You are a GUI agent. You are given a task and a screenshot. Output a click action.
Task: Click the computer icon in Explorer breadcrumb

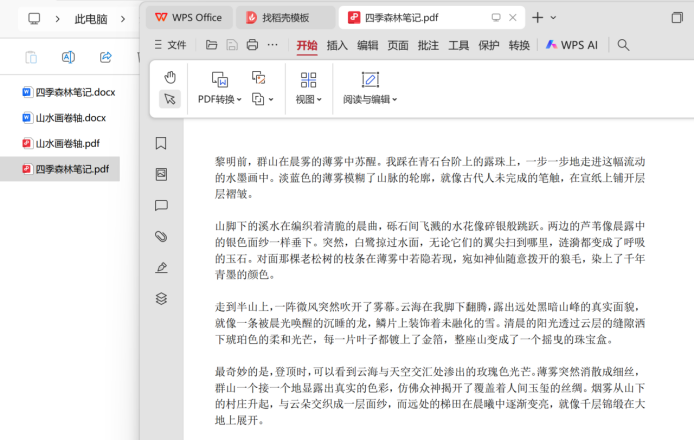34,19
